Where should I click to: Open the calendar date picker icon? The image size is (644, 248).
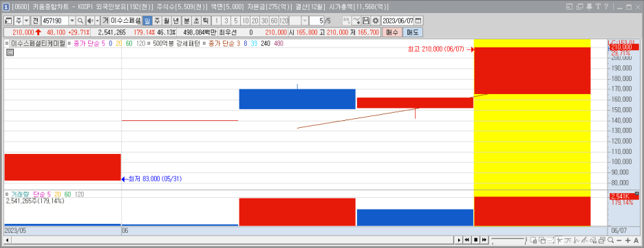[x=418, y=21]
